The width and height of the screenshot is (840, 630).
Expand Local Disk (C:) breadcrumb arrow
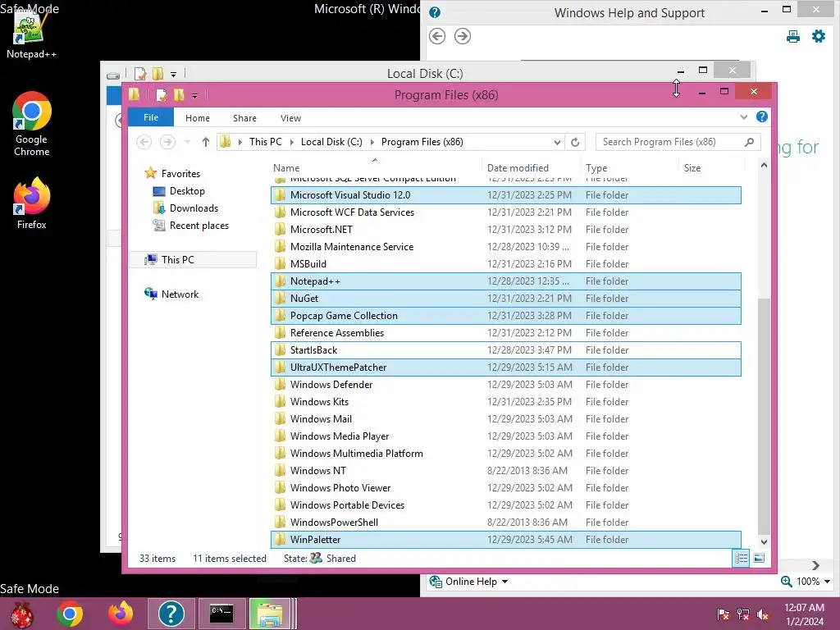click(372, 142)
